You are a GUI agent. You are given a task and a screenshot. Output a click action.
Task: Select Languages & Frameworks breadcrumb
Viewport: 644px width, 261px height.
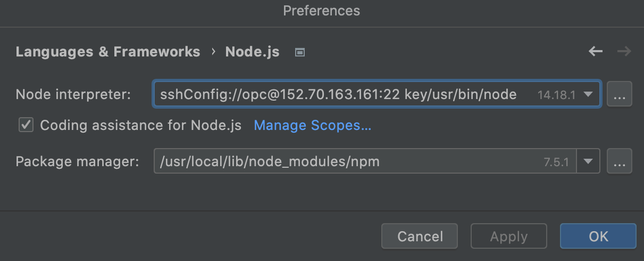click(x=108, y=52)
